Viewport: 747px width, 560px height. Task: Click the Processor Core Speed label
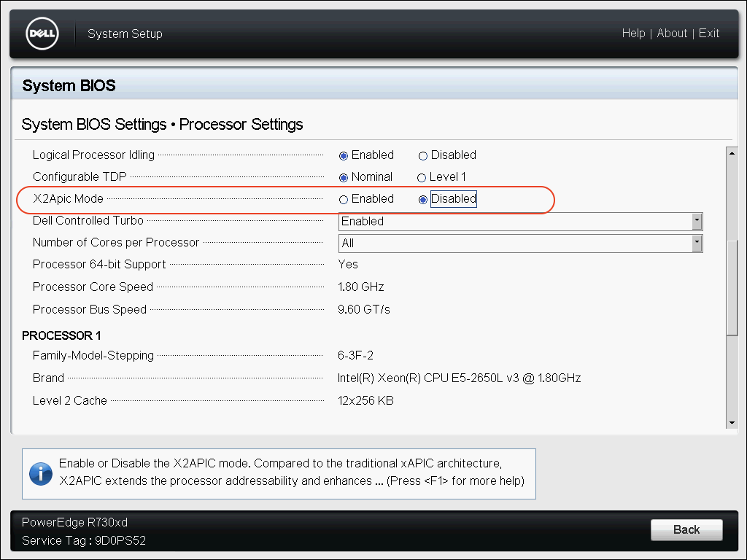(x=93, y=287)
